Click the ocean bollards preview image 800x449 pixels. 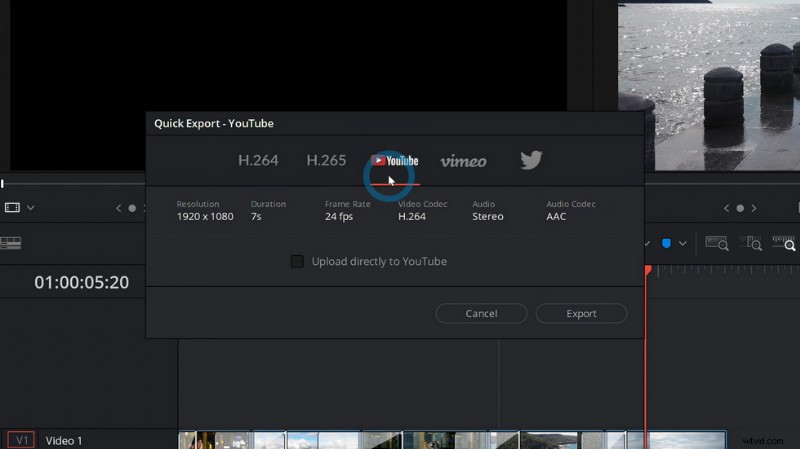(709, 86)
